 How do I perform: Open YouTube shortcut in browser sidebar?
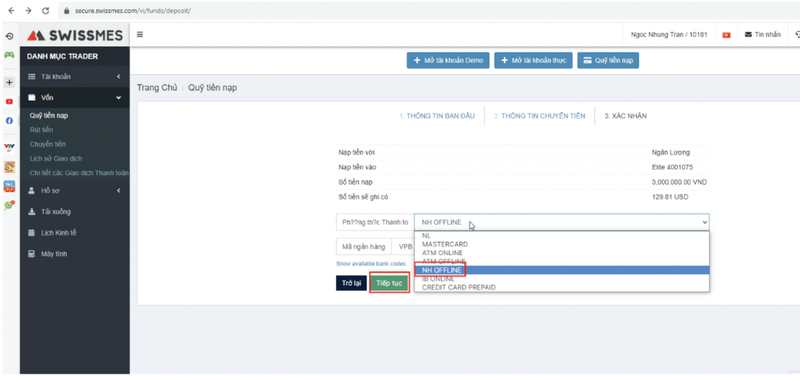[x=9, y=102]
